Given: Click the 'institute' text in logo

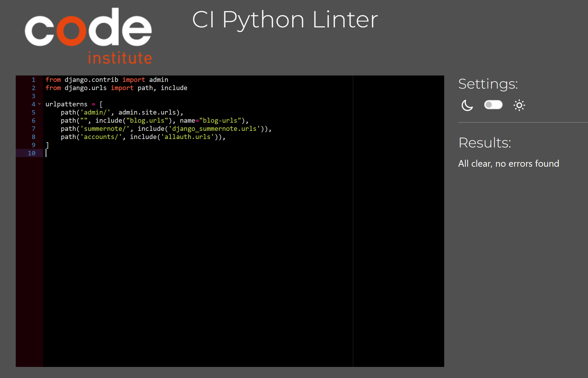Looking at the screenshot, I should 120,58.
